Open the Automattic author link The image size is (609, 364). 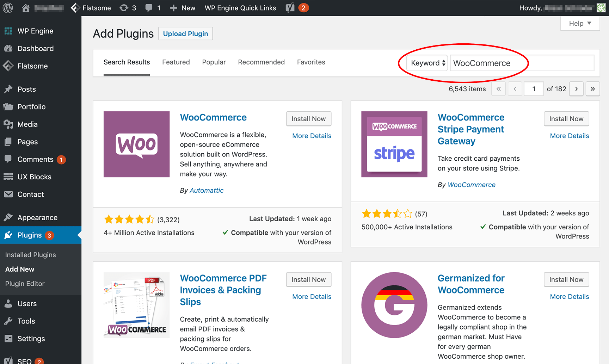click(x=207, y=190)
